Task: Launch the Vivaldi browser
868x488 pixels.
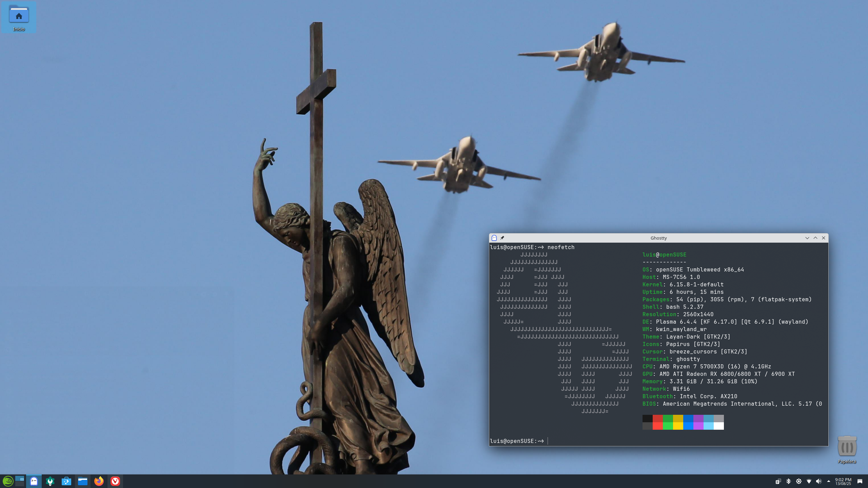Action: coord(115,481)
